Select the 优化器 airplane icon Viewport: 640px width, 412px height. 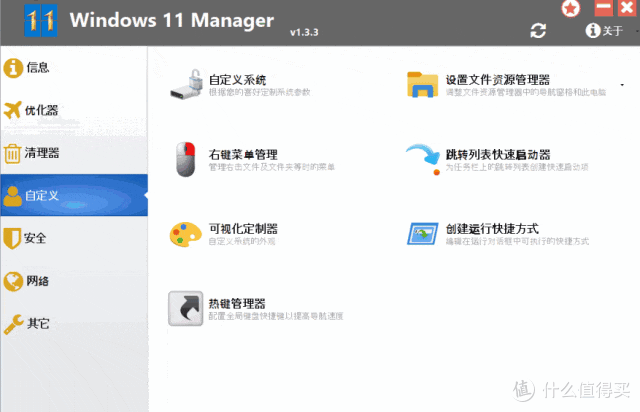[12, 110]
